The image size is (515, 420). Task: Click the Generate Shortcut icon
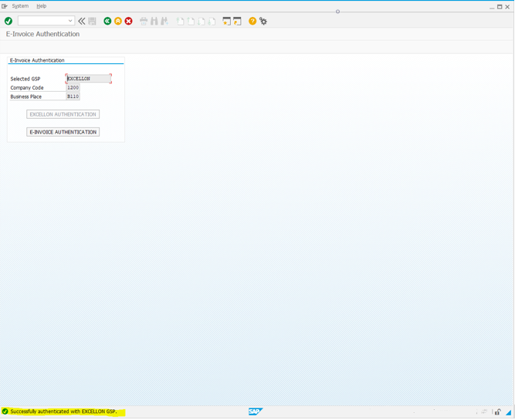pyautogui.click(x=237, y=21)
